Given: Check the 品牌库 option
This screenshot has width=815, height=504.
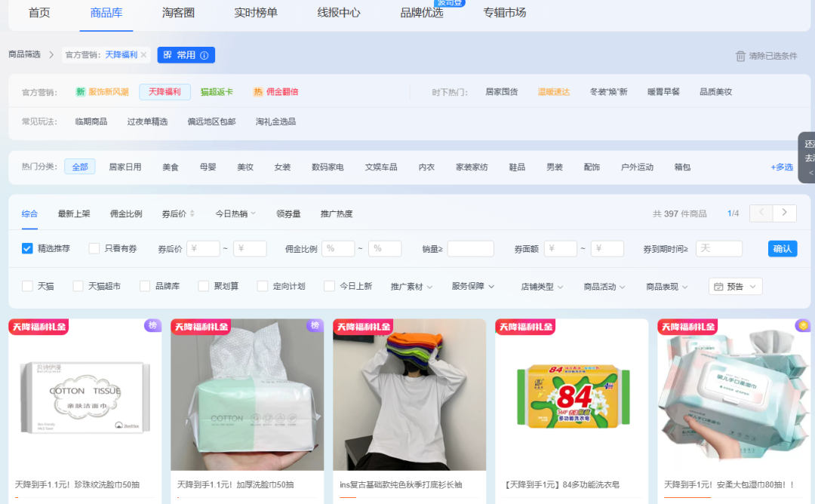Looking at the screenshot, I should click(145, 286).
